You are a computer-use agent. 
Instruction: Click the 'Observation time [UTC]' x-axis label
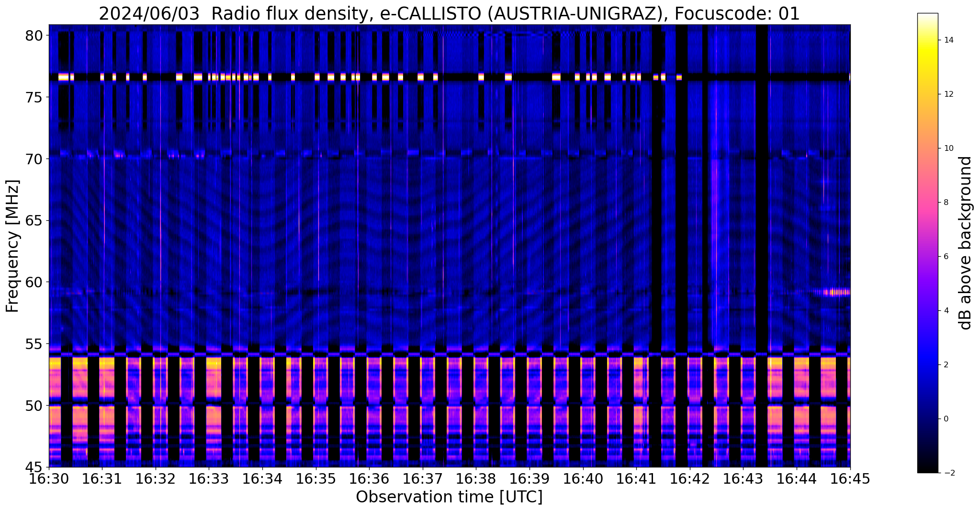tap(449, 497)
